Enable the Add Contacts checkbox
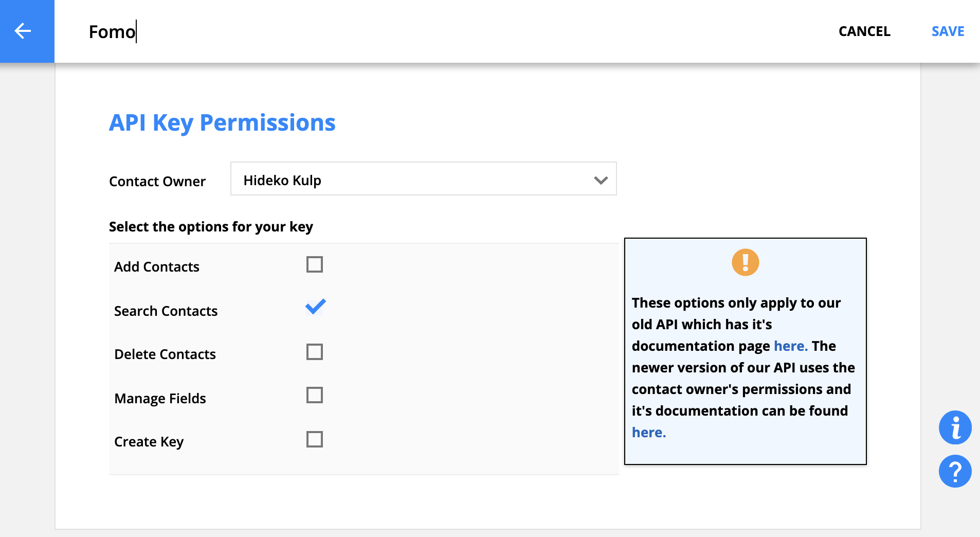 [315, 264]
